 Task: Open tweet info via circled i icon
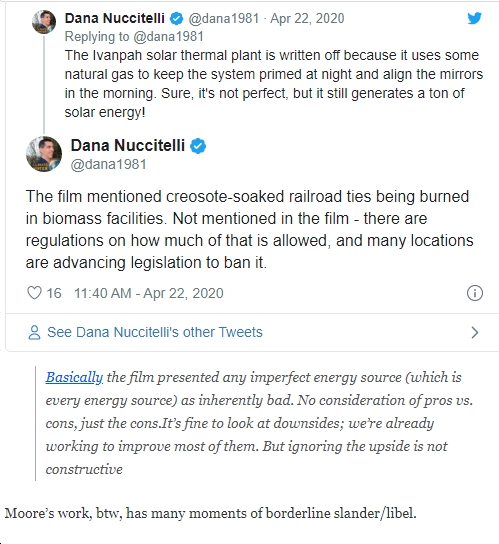coord(474,293)
